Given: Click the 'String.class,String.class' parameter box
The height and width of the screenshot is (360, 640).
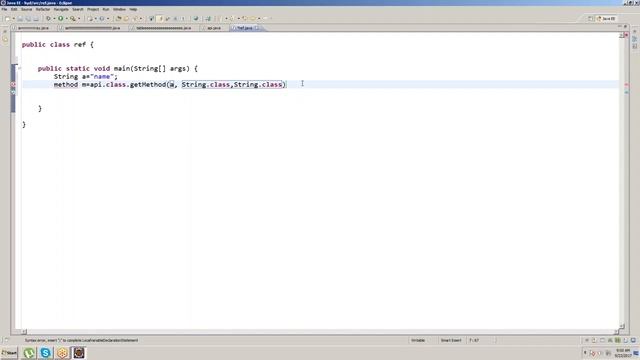Looking at the screenshot, I should (x=232, y=84).
